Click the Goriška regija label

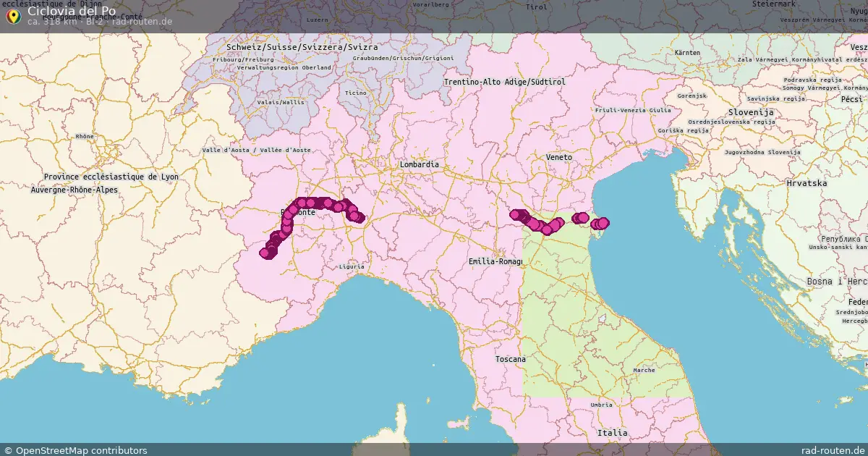point(684,131)
